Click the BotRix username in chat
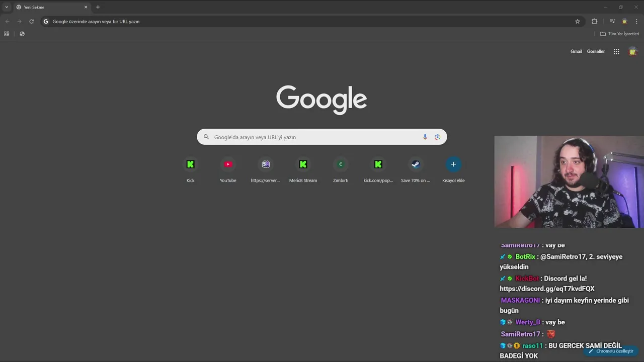 525,257
